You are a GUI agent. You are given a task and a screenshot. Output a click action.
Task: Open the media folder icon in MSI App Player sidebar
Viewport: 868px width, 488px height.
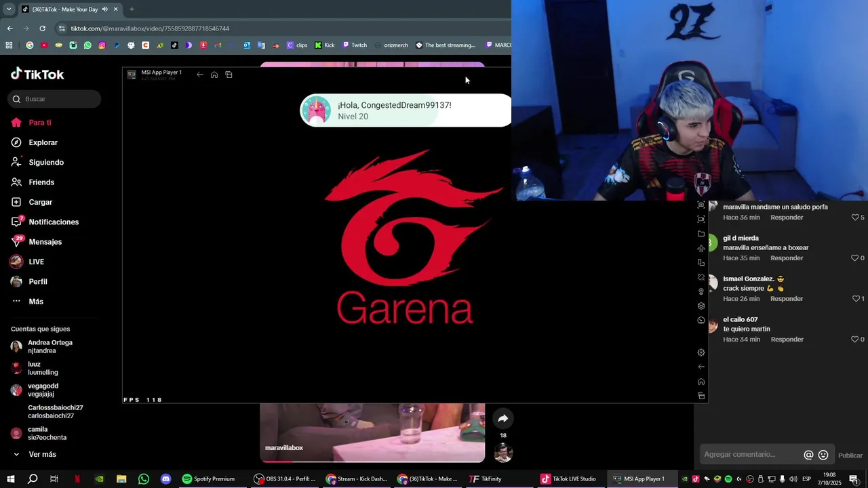click(x=701, y=234)
